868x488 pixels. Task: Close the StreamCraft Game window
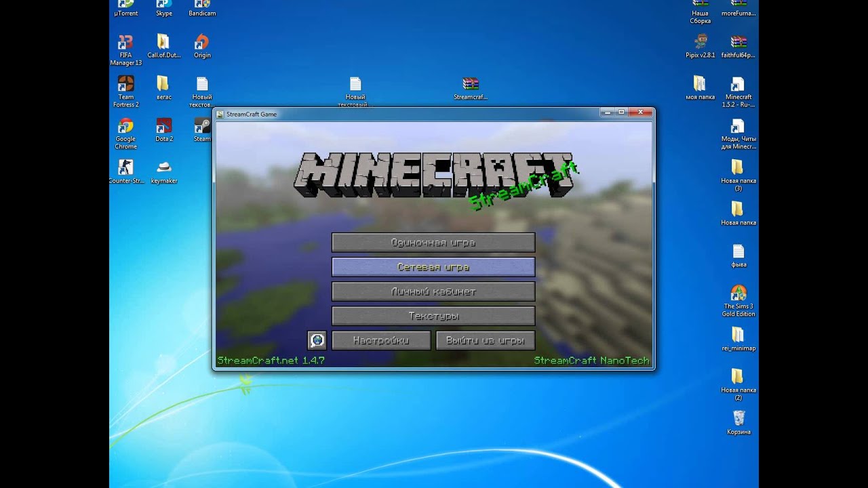(639, 112)
